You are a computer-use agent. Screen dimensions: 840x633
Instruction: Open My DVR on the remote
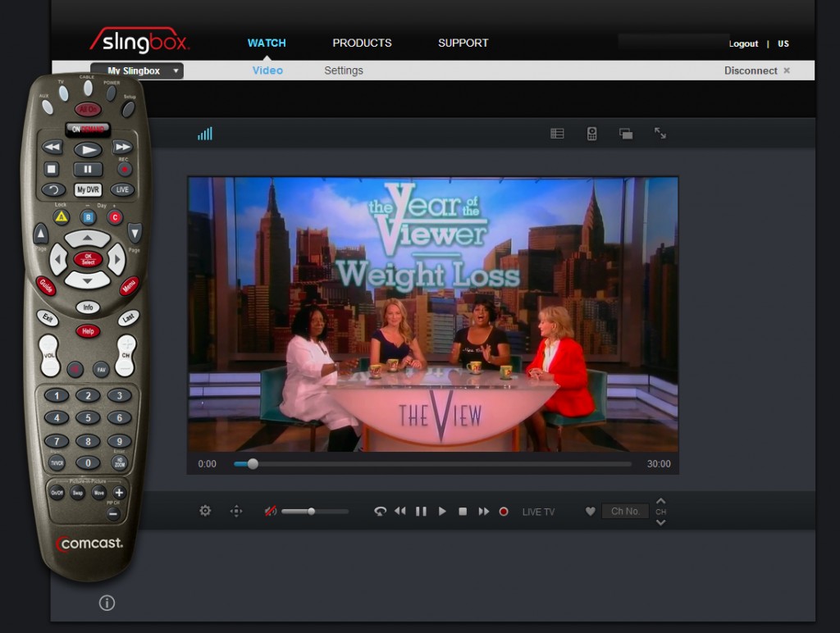click(x=88, y=189)
